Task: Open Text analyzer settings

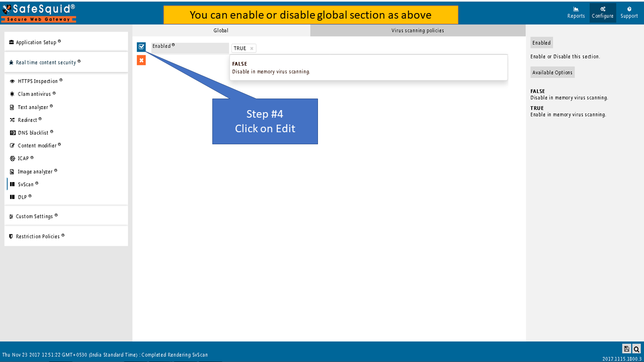Action: click(33, 107)
